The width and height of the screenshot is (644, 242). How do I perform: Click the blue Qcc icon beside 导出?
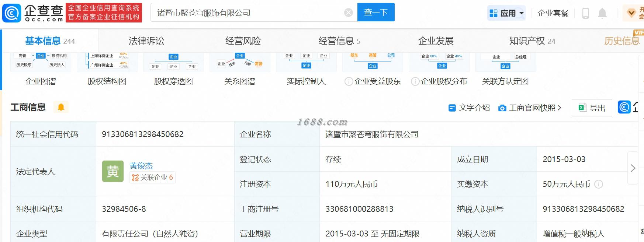[624, 107]
